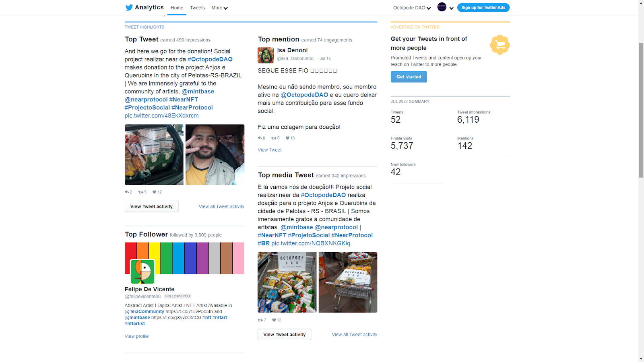644x362 pixels.
Task: Open shopping cart with Octópode sign photo
Action: [x=287, y=282]
